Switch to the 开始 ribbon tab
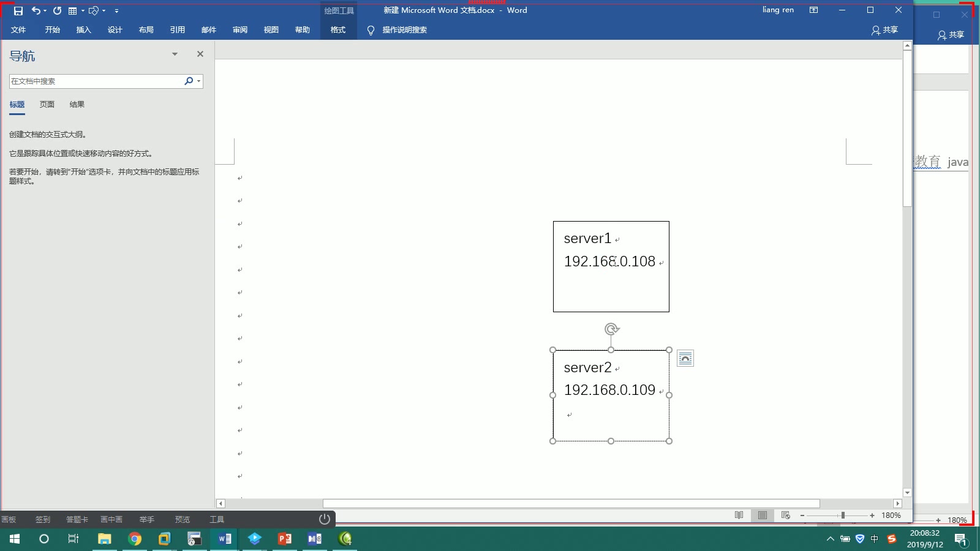980x551 pixels. pos(52,30)
